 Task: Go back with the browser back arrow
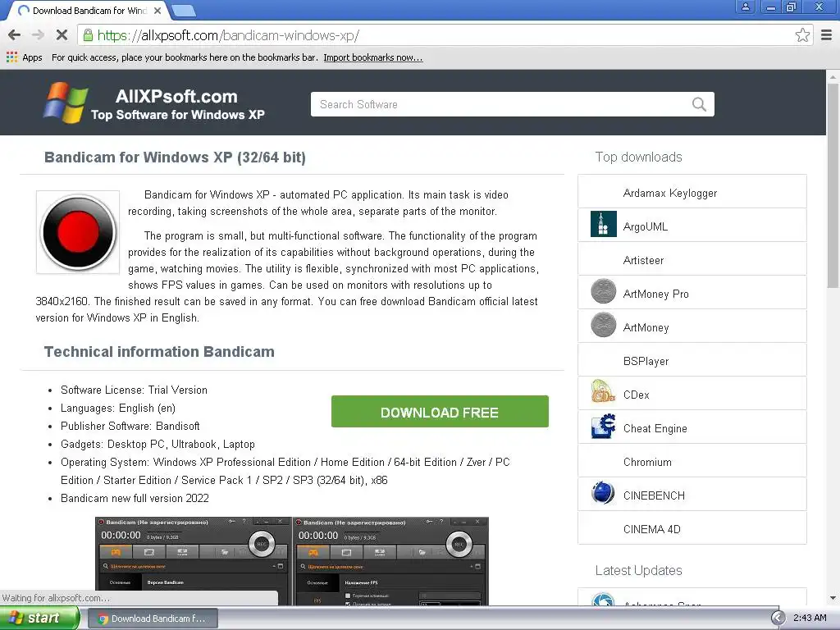(x=15, y=35)
